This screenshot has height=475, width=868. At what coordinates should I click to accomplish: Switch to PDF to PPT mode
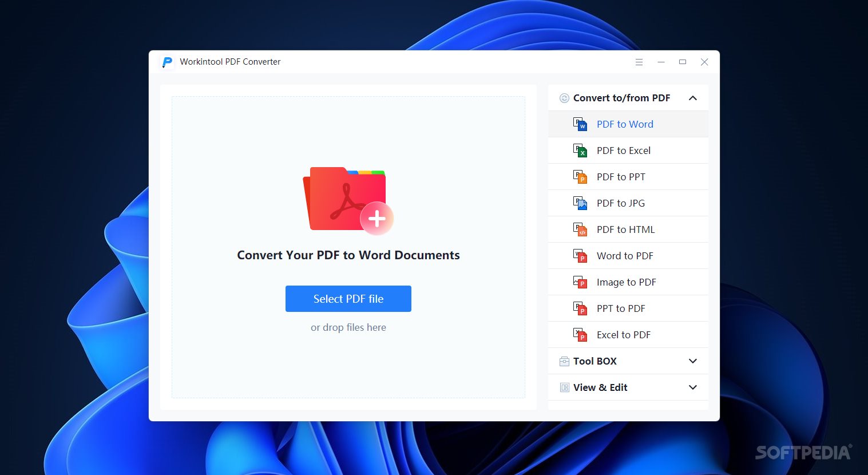point(628,177)
